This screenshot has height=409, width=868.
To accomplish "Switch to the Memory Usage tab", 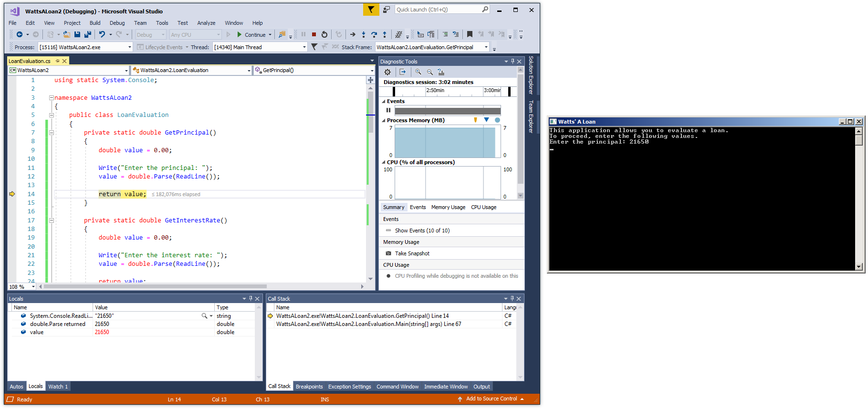I will tap(448, 207).
